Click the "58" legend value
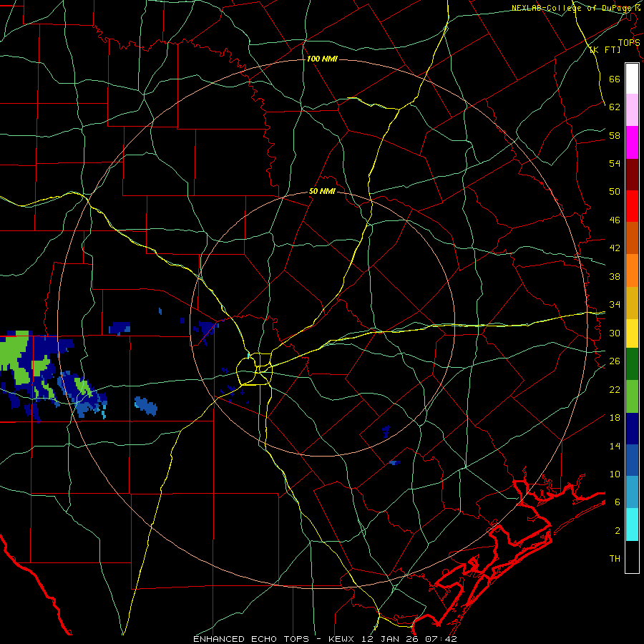The height and width of the screenshot is (644, 644). 615,135
